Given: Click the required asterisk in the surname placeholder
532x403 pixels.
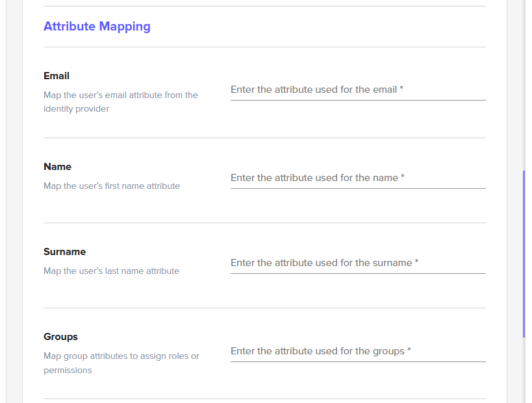Looking at the screenshot, I should 416,263.
